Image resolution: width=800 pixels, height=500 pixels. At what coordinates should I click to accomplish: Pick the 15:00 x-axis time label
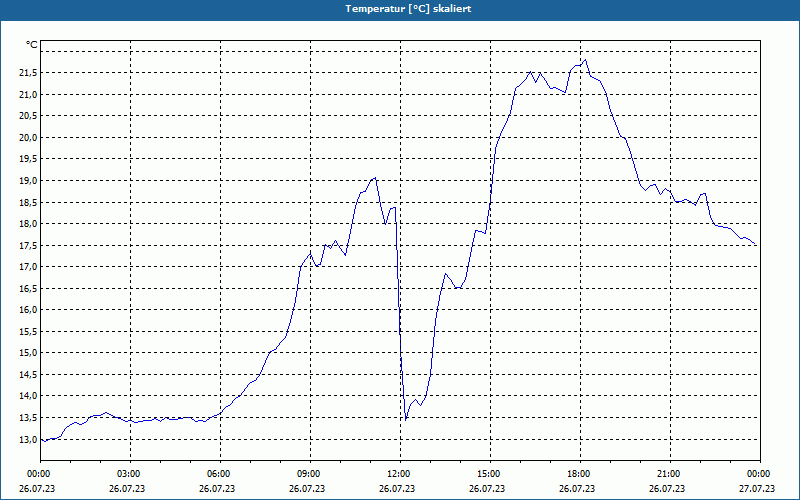[x=490, y=474]
